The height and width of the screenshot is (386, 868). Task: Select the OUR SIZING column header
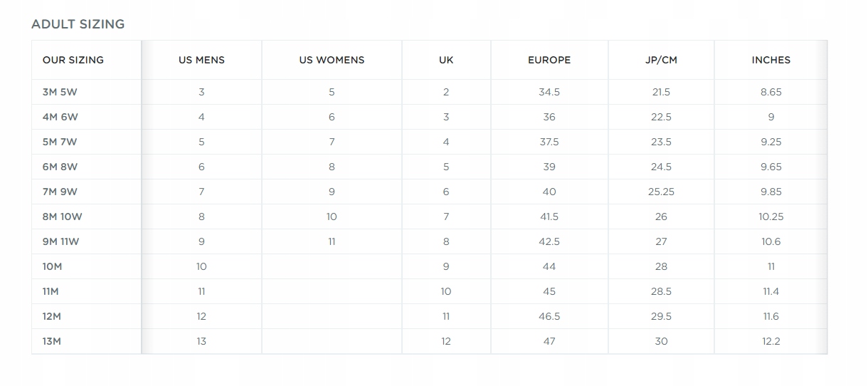pyautogui.click(x=73, y=61)
